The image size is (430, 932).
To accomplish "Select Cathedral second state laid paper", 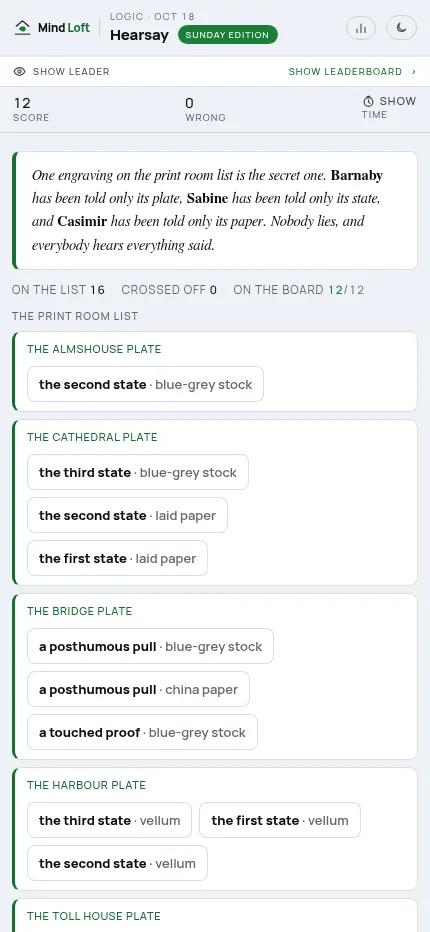I will tap(127, 515).
